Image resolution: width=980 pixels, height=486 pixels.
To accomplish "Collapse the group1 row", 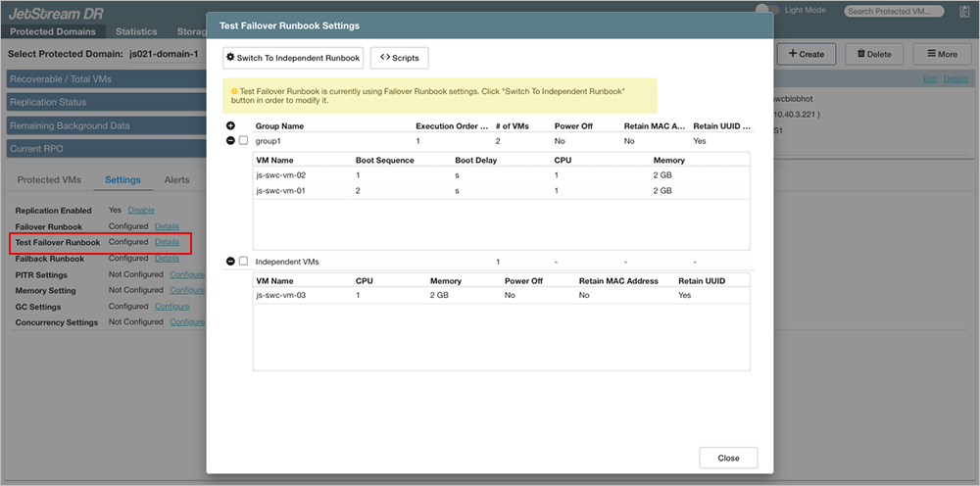I will click(230, 141).
